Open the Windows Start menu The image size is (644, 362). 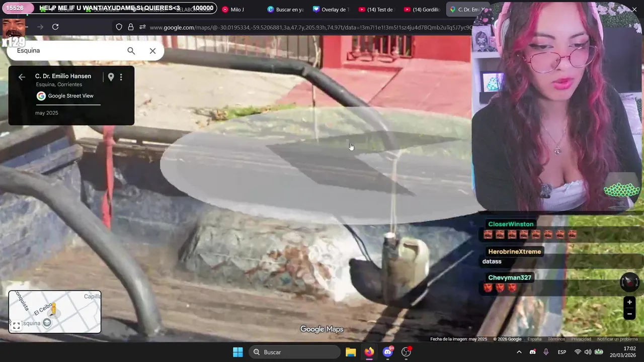click(x=238, y=352)
